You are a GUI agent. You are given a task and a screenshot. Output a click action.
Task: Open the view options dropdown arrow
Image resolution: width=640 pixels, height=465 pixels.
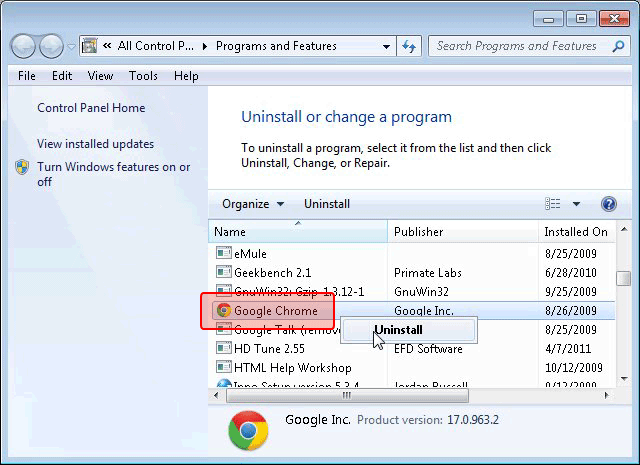click(576, 204)
